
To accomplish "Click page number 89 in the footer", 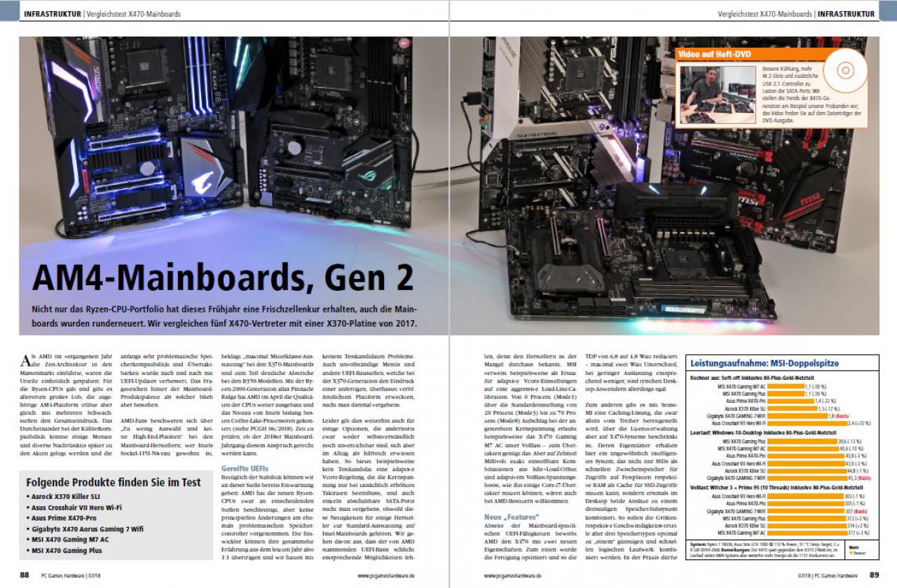I will 873,575.
